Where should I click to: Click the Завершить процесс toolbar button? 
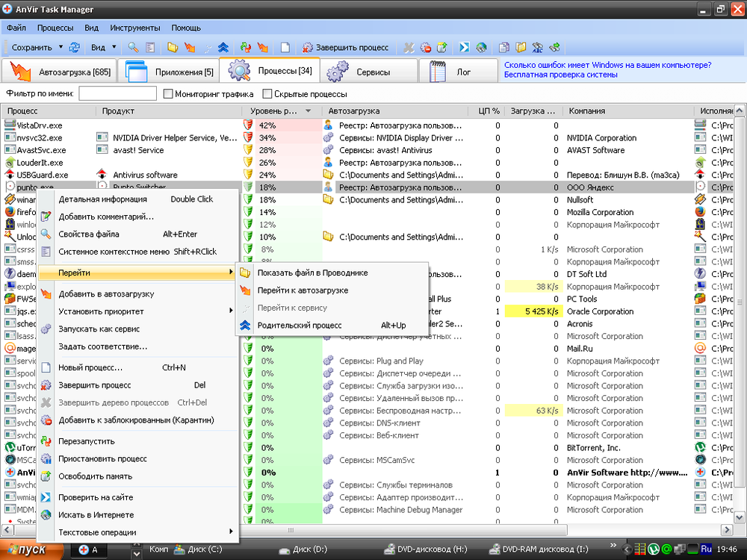click(x=346, y=47)
